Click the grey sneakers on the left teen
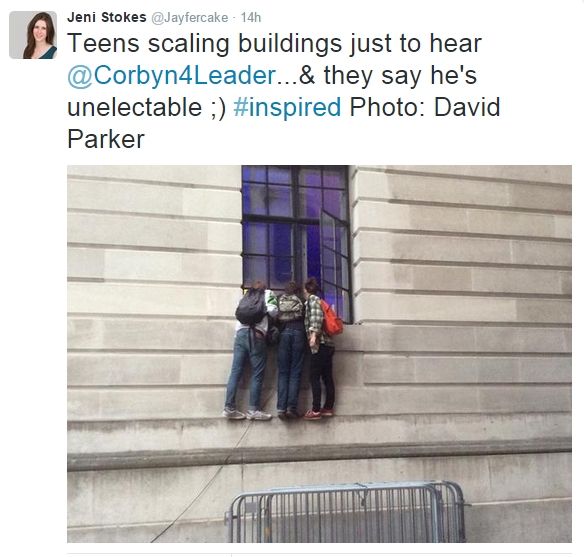 point(247,414)
